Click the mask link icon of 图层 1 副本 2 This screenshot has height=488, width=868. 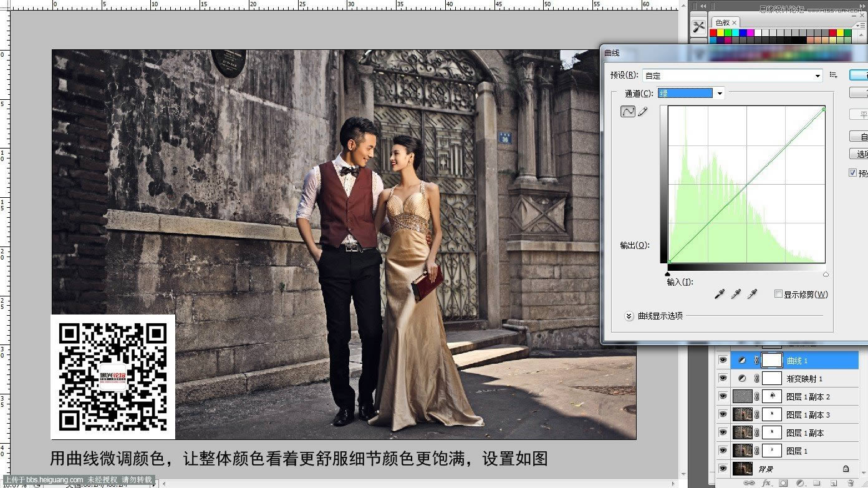(757, 397)
